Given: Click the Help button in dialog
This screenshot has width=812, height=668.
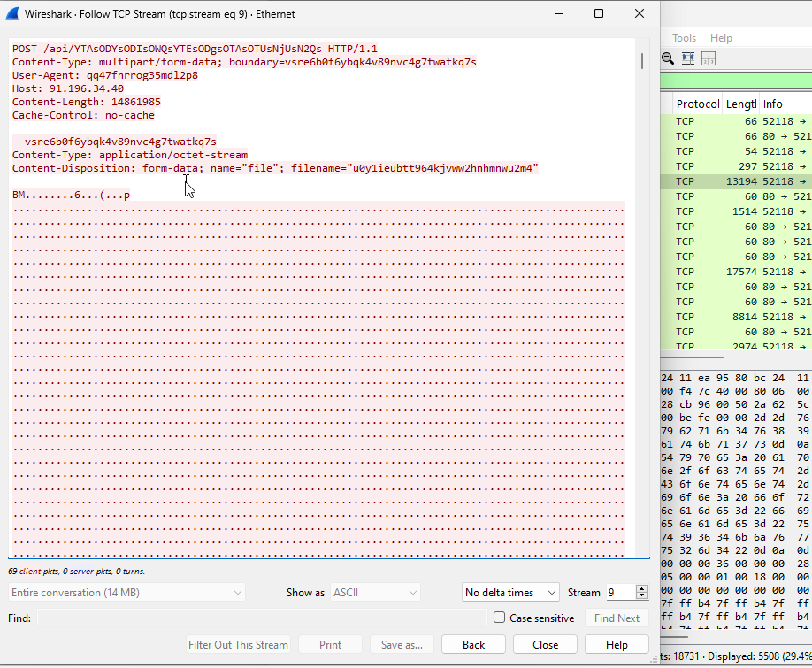Looking at the screenshot, I should [x=617, y=645].
